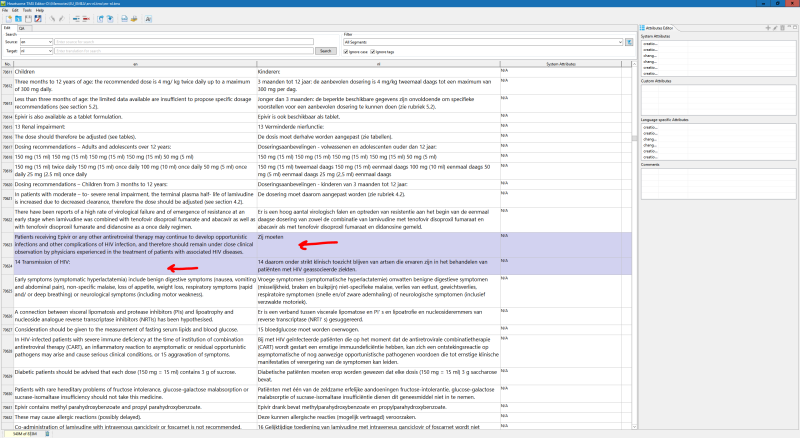Select the Attributes Editor tab
Screen dimensions: 800x438
pyautogui.click(x=660, y=28)
